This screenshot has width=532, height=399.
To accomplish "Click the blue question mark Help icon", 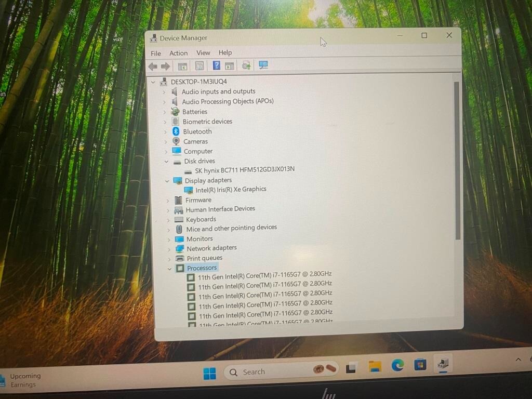I will [216, 65].
